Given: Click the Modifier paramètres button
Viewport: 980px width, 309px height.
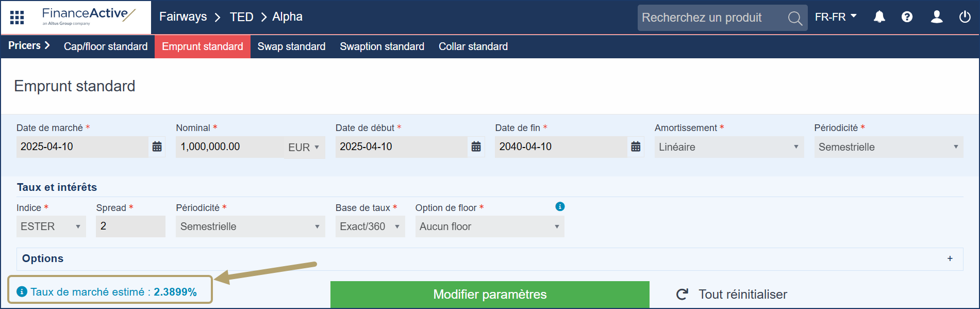Looking at the screenshot, I should point(489,294).
